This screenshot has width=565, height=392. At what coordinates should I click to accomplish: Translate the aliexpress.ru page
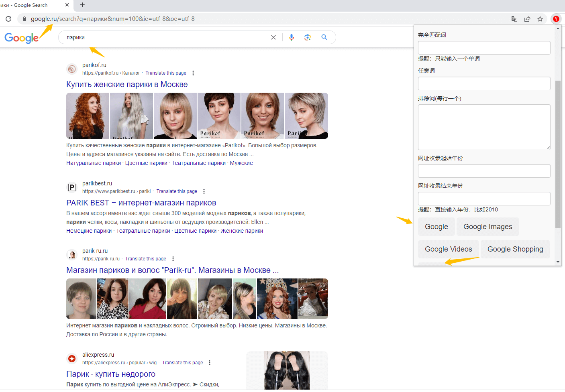pos(183,363)
